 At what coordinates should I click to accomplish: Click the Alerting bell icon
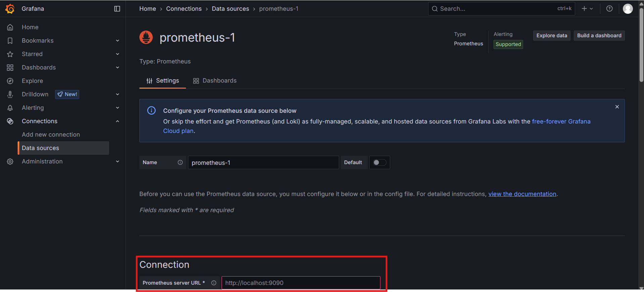point(10,108)
